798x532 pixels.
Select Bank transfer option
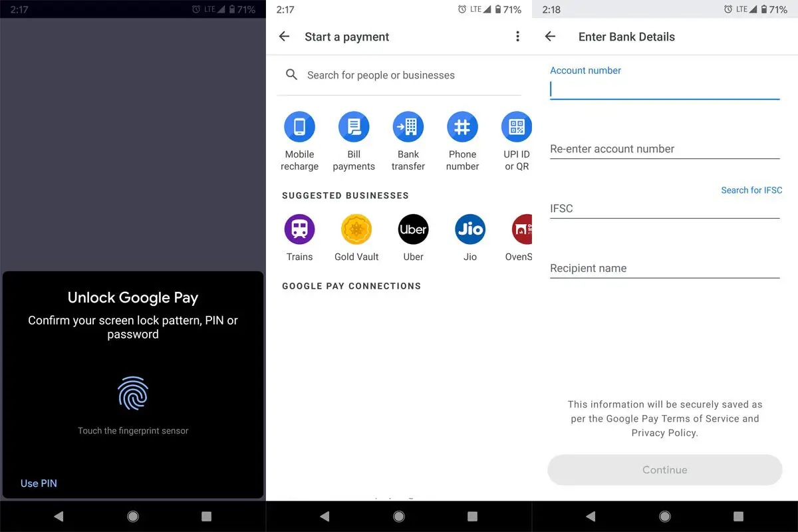click(x=408, y=141)
